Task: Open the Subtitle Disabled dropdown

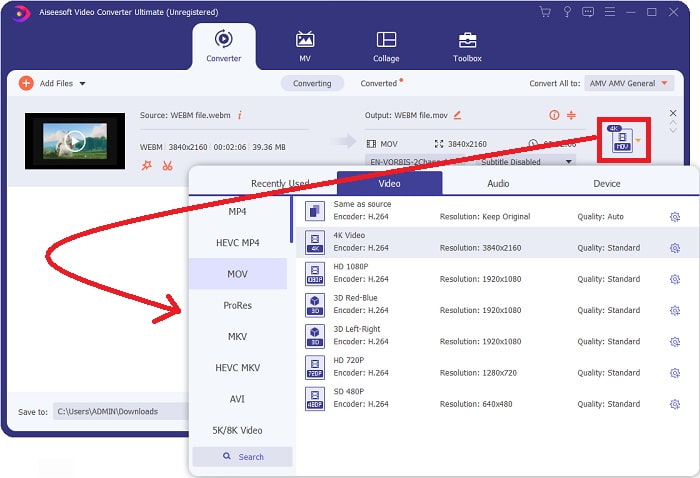Action: coord(526,162)
